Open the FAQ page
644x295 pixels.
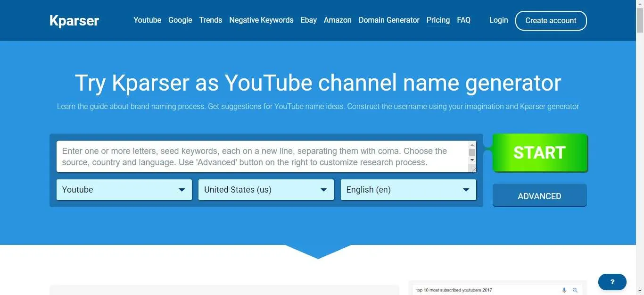point(463,20)
